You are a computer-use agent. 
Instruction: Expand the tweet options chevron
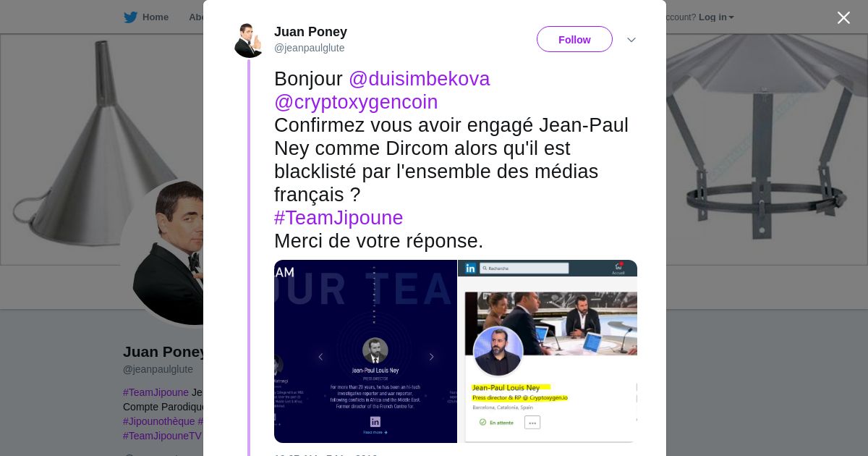(x=631, y=40)
